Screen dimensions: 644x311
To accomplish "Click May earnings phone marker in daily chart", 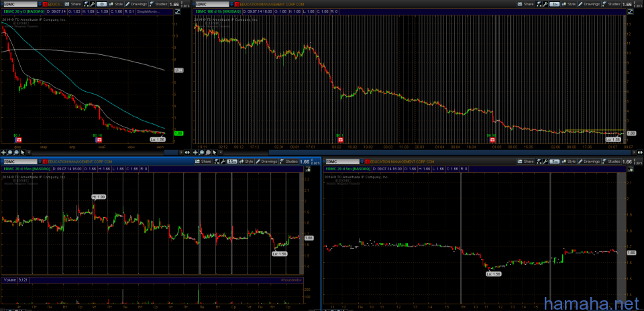I will tap(99, 139).
